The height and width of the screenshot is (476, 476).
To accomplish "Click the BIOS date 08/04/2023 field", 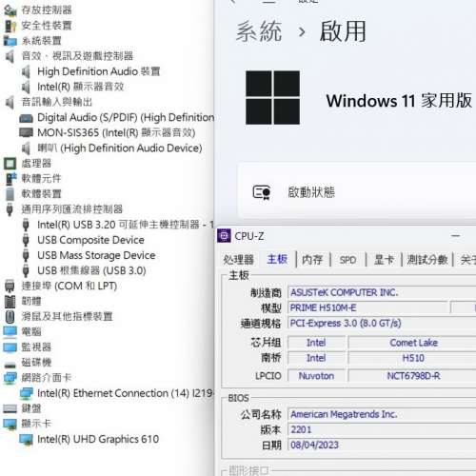I will point(382,445).
